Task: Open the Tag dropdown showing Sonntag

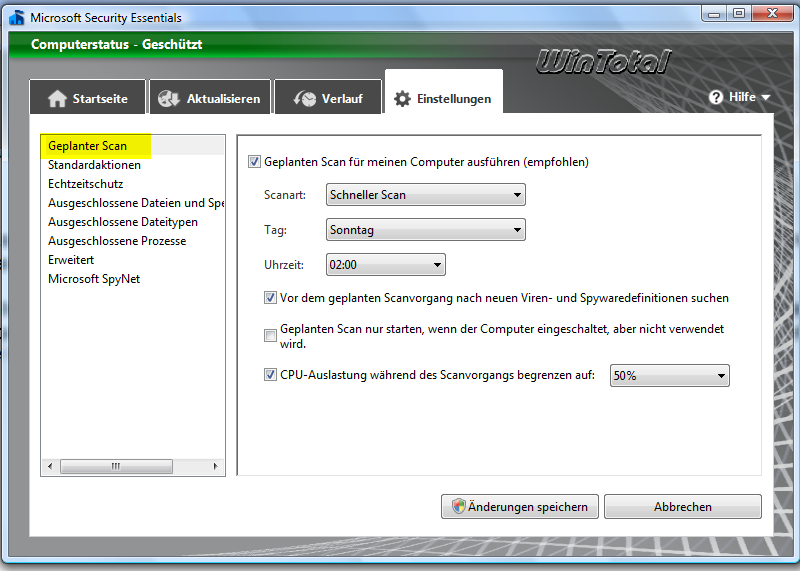Action: click(426, 230)
